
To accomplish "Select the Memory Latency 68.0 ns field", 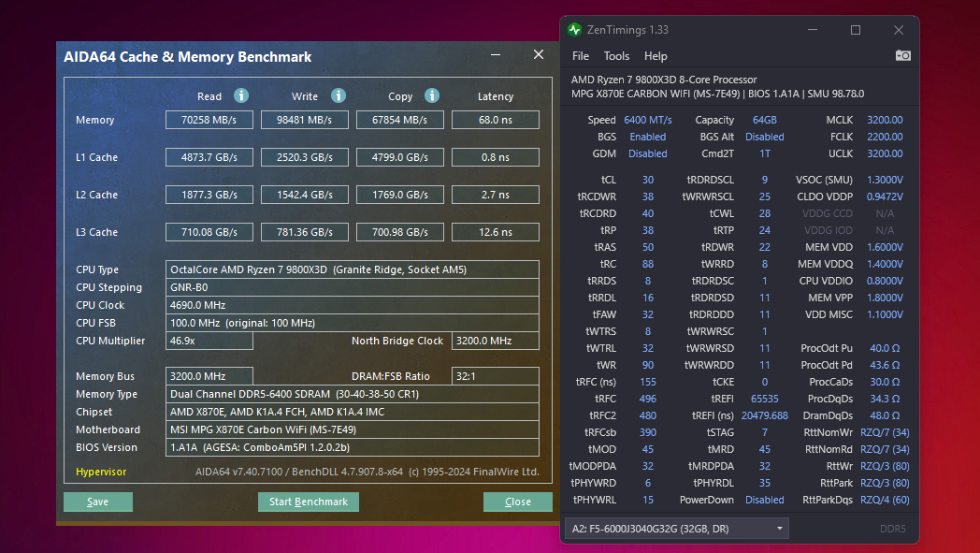I will click(495, 120).
